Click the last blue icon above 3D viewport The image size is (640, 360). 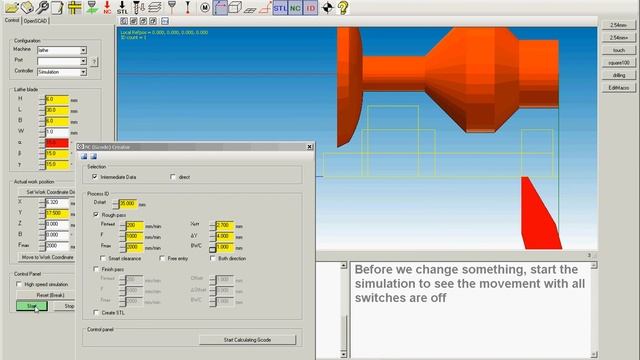tap(165, 21)
